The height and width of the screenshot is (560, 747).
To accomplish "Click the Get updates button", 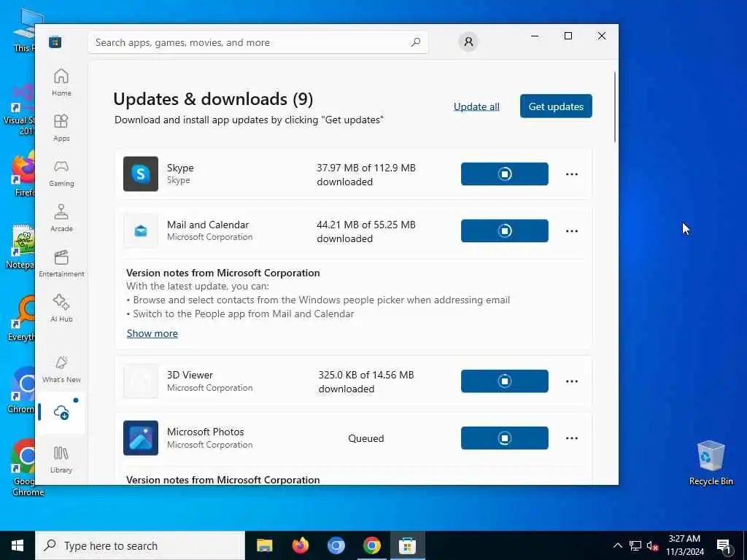I will point(556,106).
